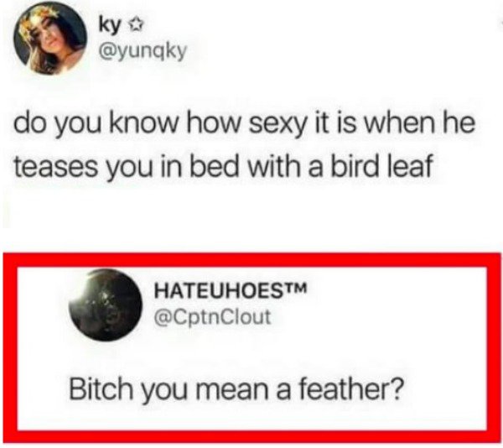
Task: Click the red border around the reply
Action: tap(251, 261)
